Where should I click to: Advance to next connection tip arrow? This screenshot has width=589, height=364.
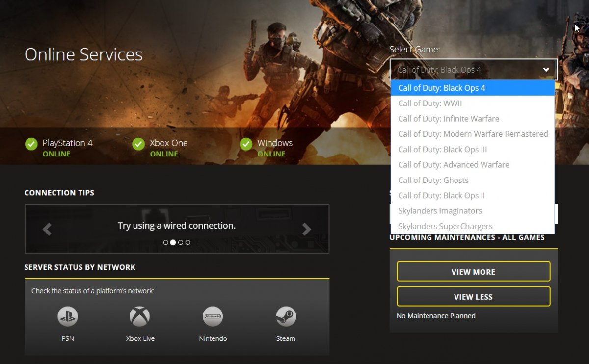pos(307,229)
